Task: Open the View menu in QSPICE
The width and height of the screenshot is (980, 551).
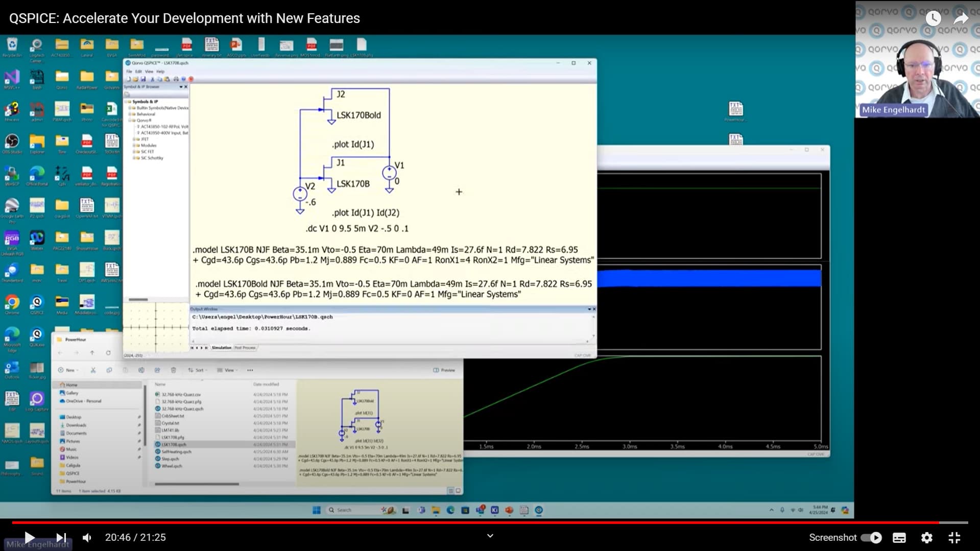Action: (149, 71)
